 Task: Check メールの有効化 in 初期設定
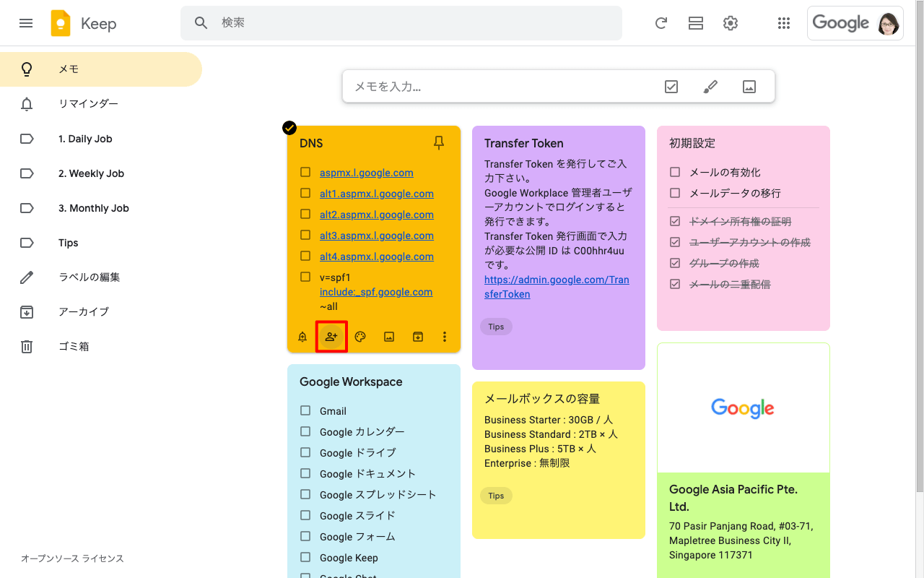[x=675, y=172]
